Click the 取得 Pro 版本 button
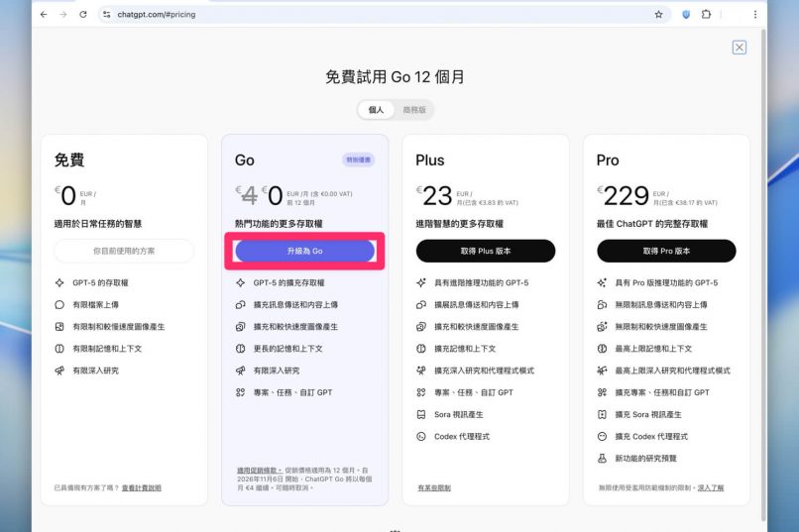The image size is (799, 532). [x=666, y=251]
